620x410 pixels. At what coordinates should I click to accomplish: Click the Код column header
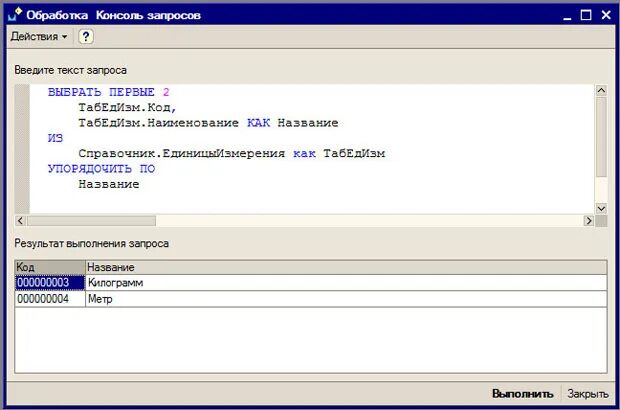[50, 267]
